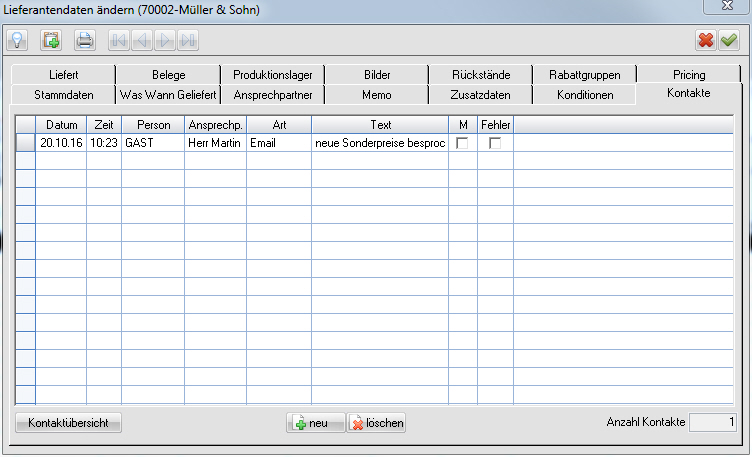Toggle the M checkbox in first row

tap(462, 144)
